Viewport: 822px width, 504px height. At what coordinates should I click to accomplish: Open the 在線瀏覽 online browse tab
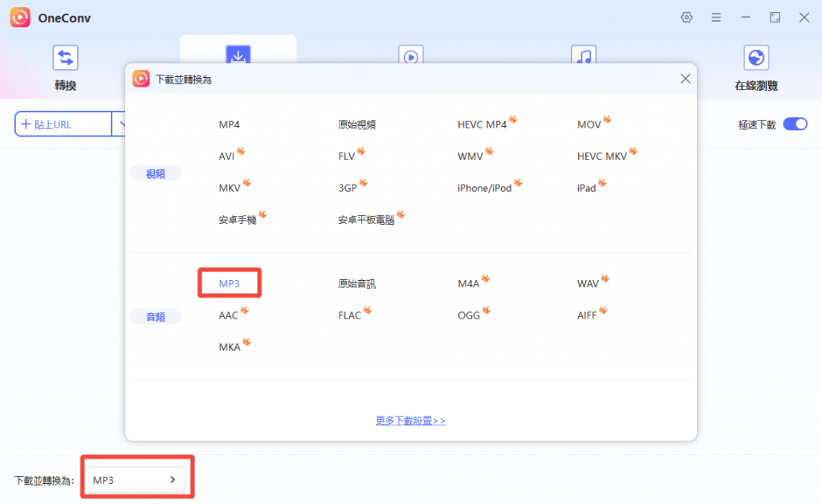coord(756,68)
